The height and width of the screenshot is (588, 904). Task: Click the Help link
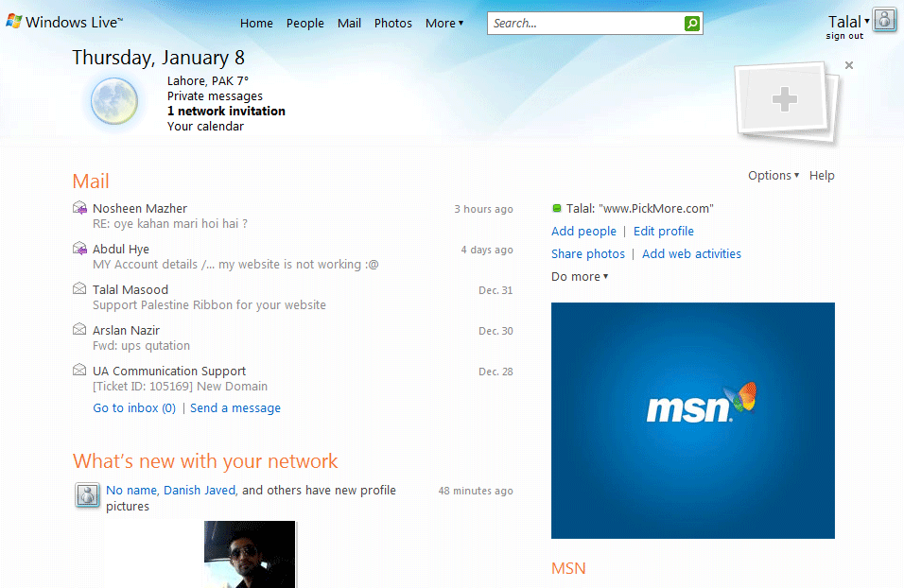click(x=822, y=175)
